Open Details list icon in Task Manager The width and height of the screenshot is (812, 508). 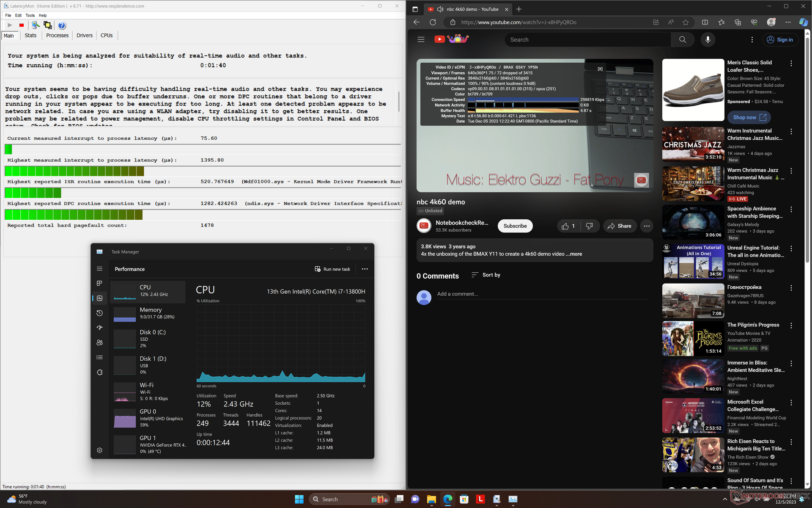click(x=99, y=357)
